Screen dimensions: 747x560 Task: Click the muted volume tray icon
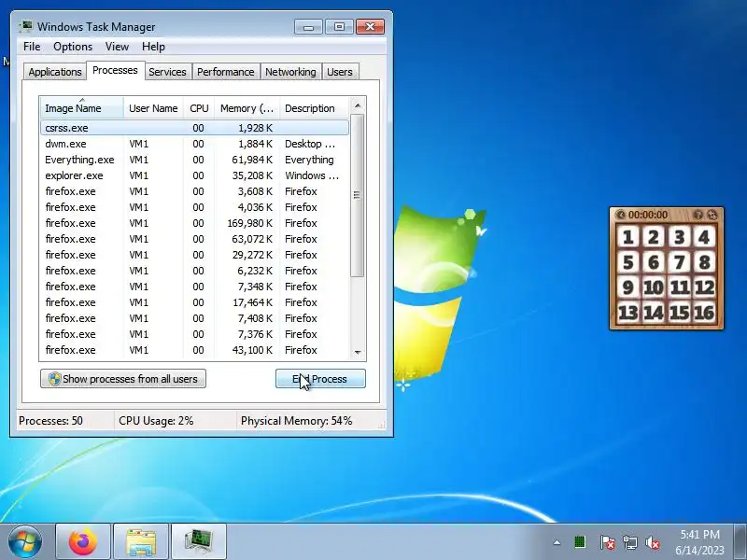coord(652,542)
